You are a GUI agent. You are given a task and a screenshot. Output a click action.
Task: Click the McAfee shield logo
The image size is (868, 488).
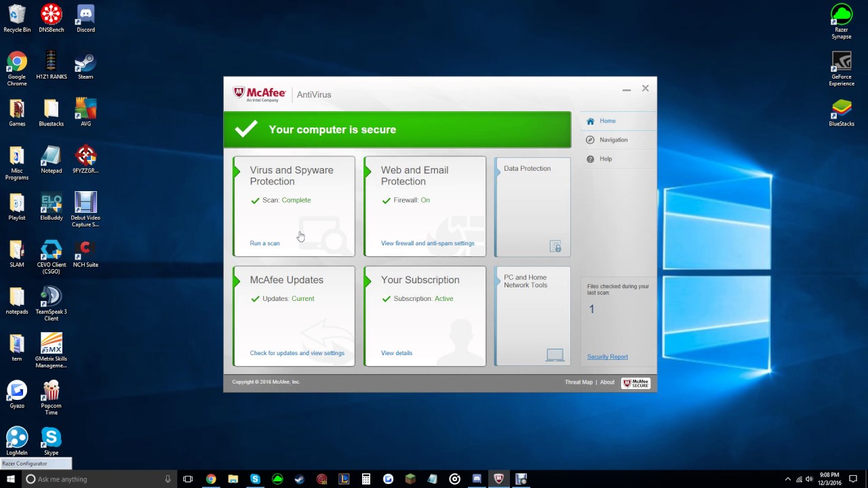click(x=239, y=93)
